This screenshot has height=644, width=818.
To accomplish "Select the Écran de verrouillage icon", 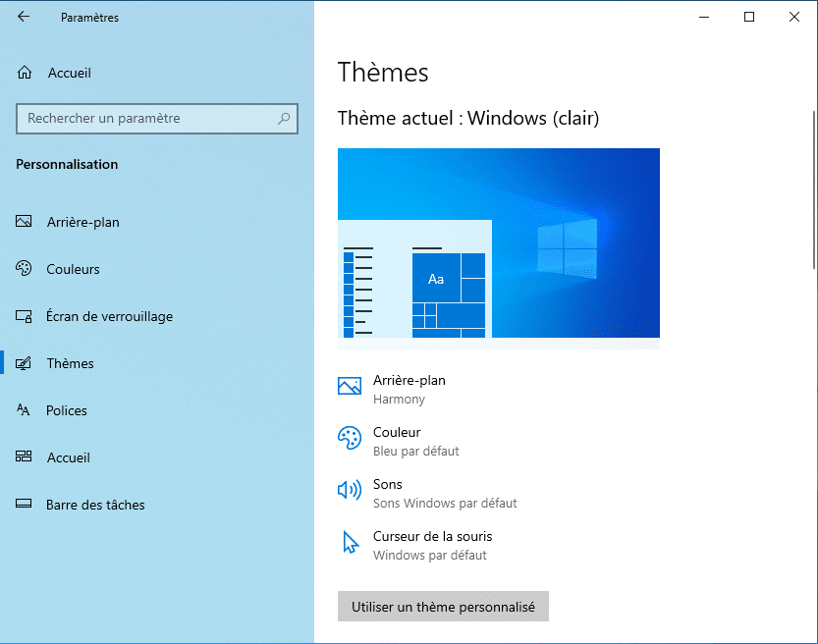I will tap(24, 316).
